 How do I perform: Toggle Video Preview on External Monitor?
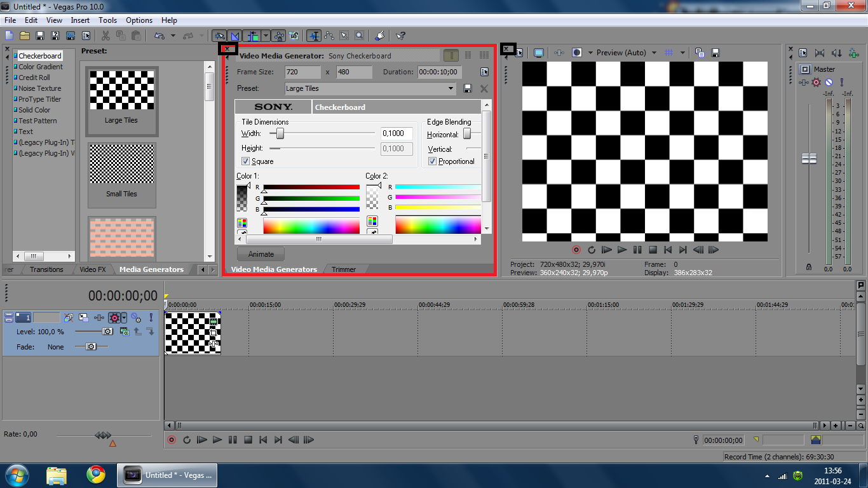coord(539,53)
